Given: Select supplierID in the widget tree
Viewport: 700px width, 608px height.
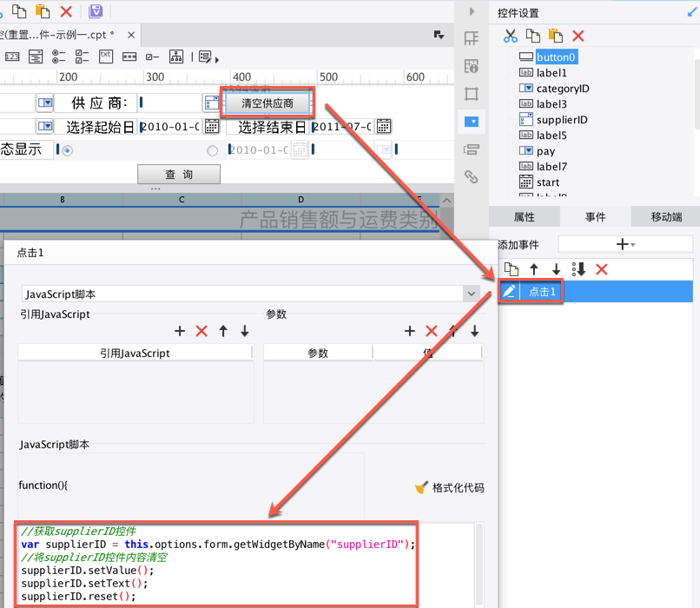Looking at the screenshot, I should coord(562,120).
